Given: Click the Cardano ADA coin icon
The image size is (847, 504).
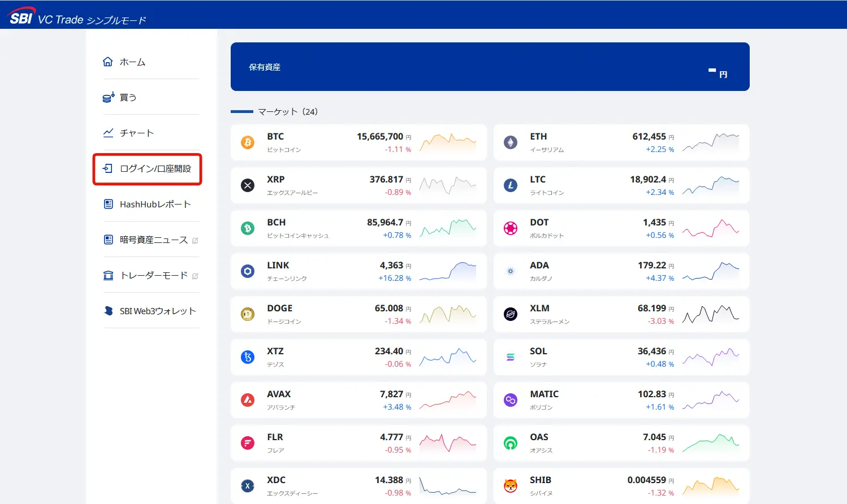Looking at the screenshot, I should (511, 271).
